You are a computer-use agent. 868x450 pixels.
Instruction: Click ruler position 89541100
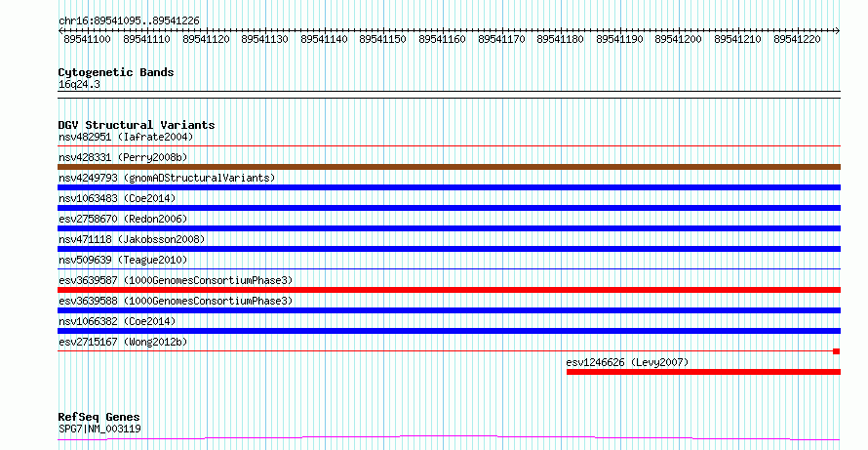point(88,39)
